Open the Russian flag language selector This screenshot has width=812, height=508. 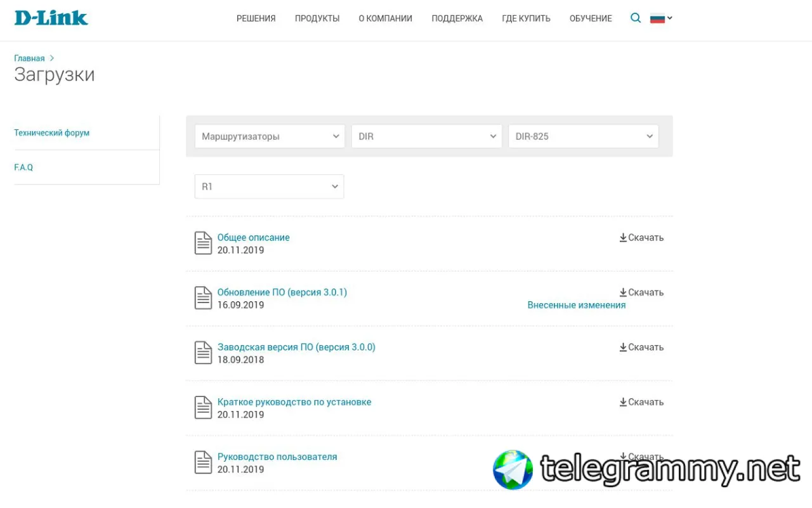[x=661, y=18]
